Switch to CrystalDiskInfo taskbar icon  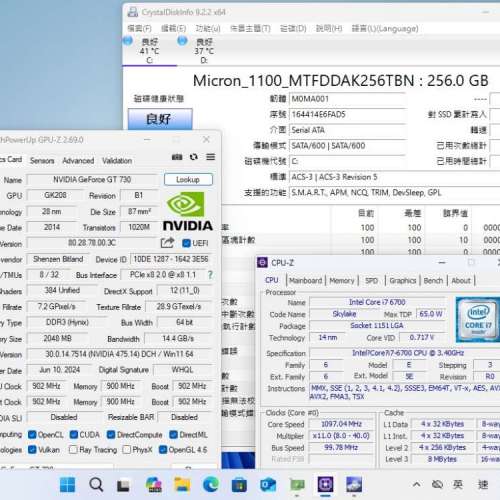click(x=354, y=485)
